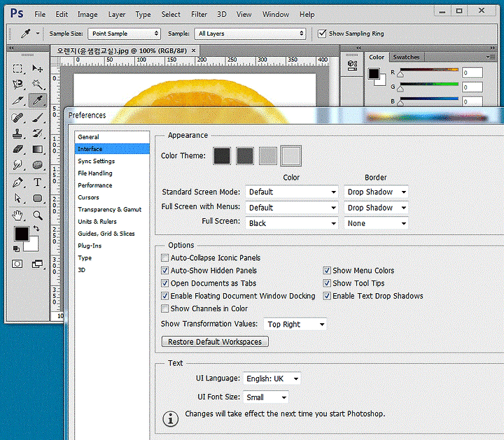Select the Gradient tool
Image resolution: width=504 pixels, height=440 pixels.
click(38, 149)
